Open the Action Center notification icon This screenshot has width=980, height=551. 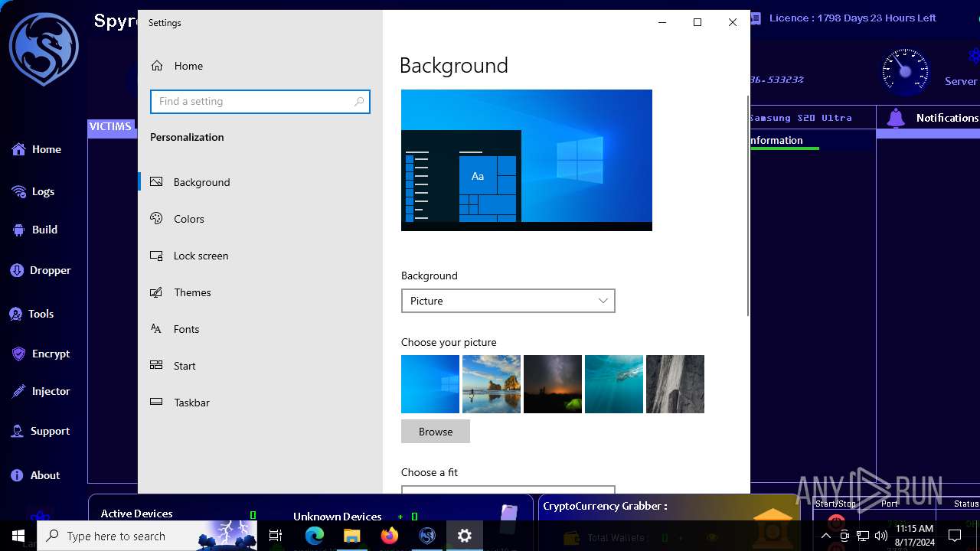(955, 536)
